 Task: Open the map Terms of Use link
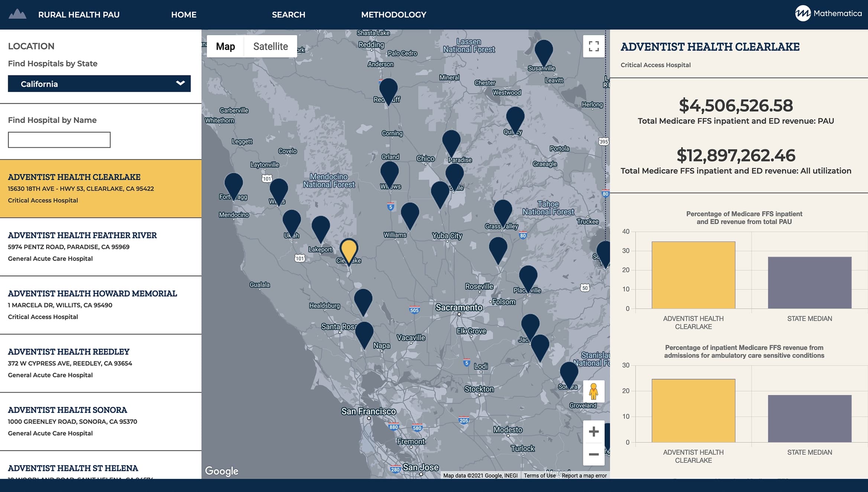point(540,475)
